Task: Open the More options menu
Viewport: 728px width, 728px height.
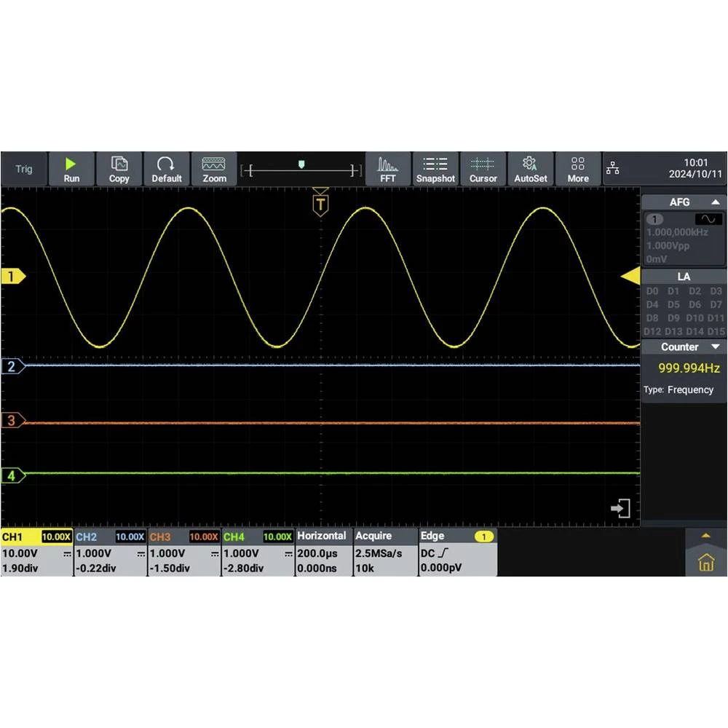Action: pos(578,169)
